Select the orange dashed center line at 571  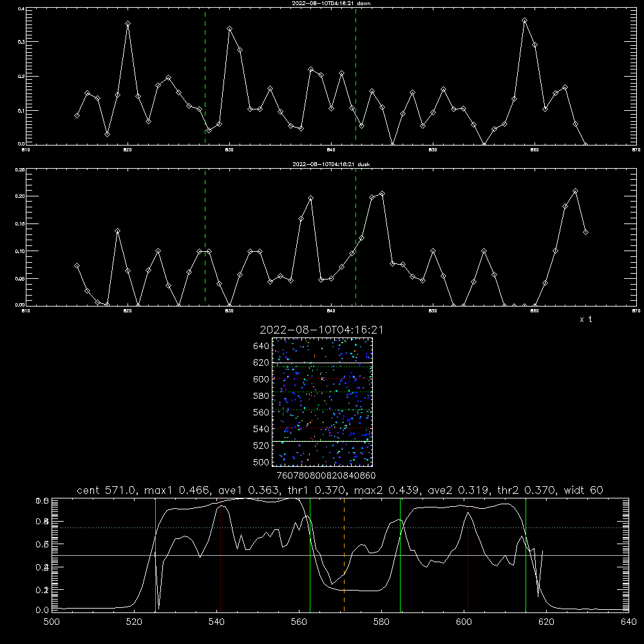coord(344,555)
